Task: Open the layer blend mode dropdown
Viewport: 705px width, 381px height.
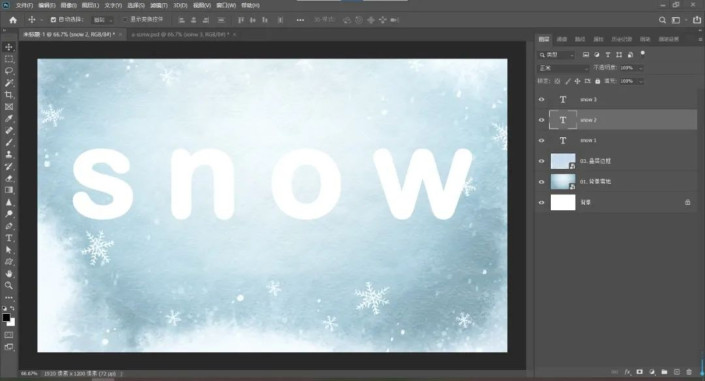Action: click(x=563, y=68)
